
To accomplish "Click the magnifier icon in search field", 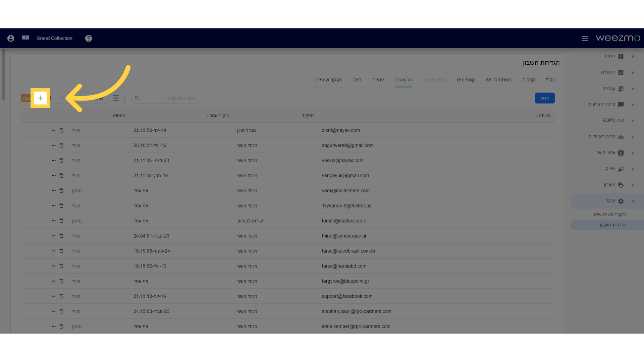I will (x=137, y=98).
